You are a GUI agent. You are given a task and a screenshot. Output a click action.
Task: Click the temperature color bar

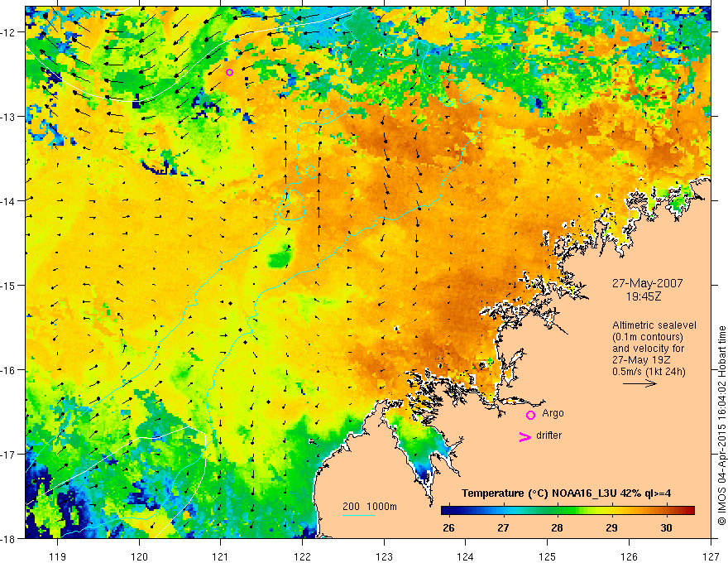[568, 511]
